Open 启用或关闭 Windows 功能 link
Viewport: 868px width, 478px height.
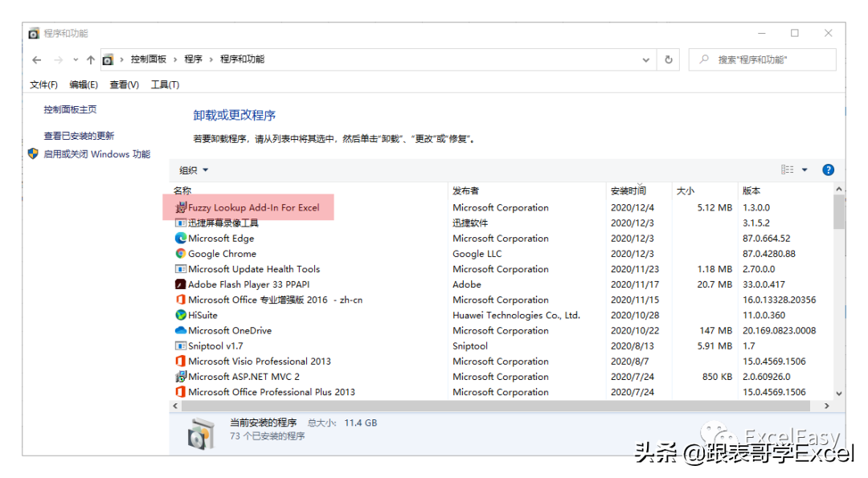[x=97, y=153]
